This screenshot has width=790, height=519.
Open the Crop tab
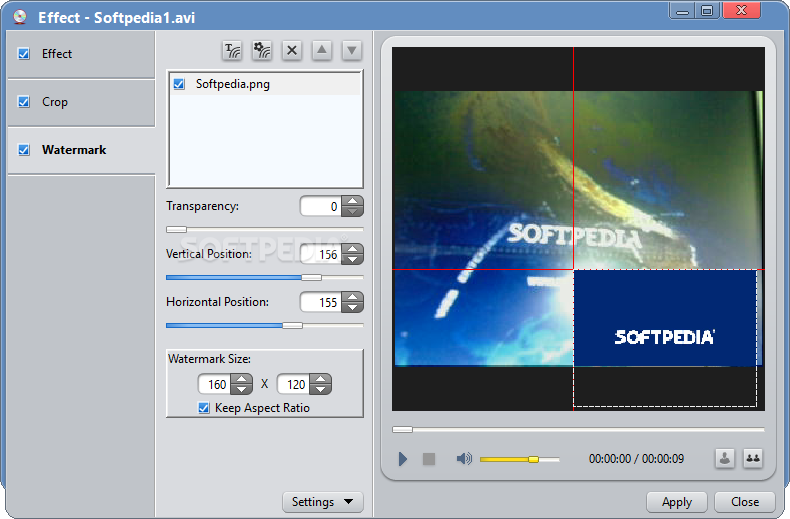(81, 102)
